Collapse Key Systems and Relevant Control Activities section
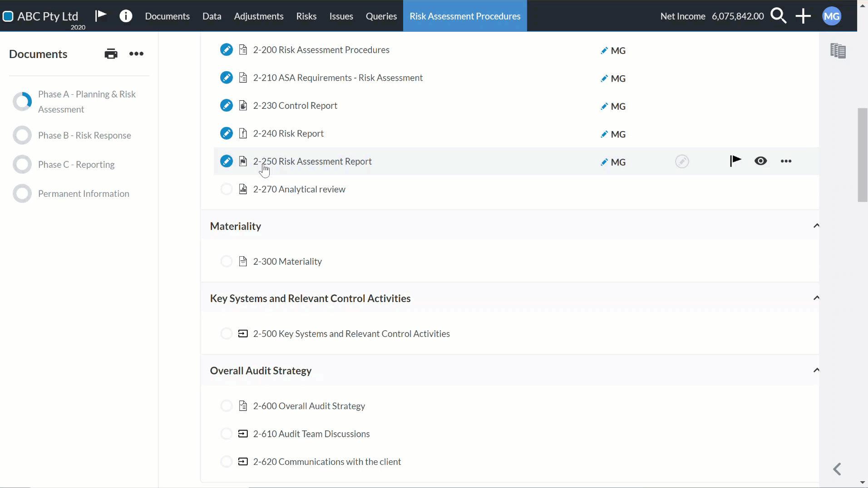The image size is (868, 488). click(x=816, y=298)
